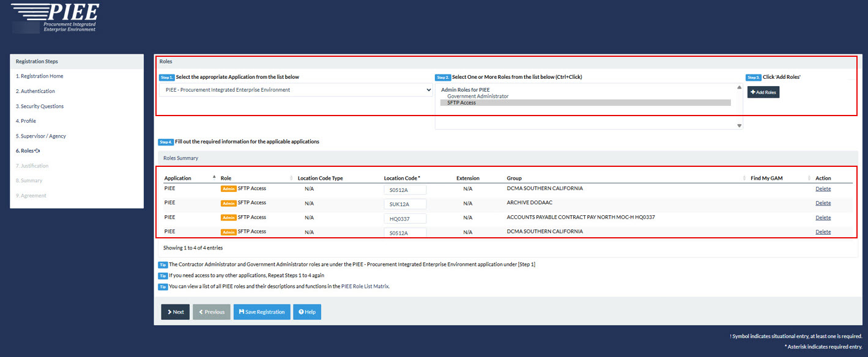Edit the SUK12A location code field

(405, 204)
